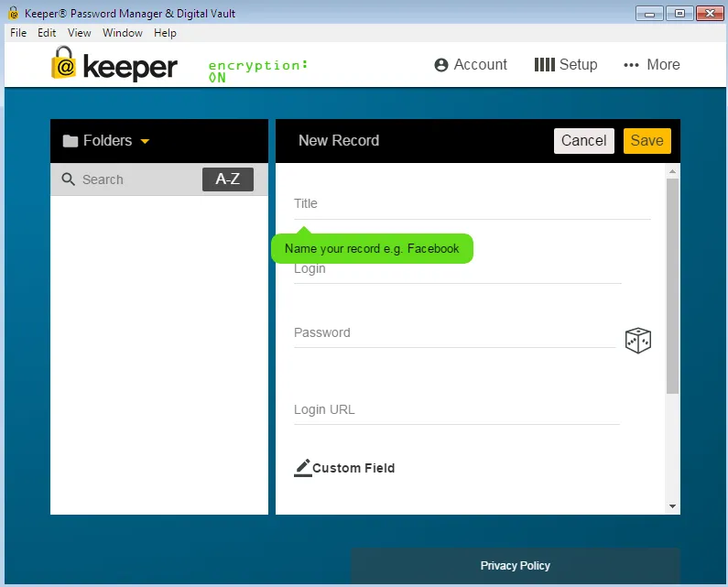The width and height of the screenshot is (728, 587).
Task: Click the record form scrollbar thumb
Action: pos(672,286)
